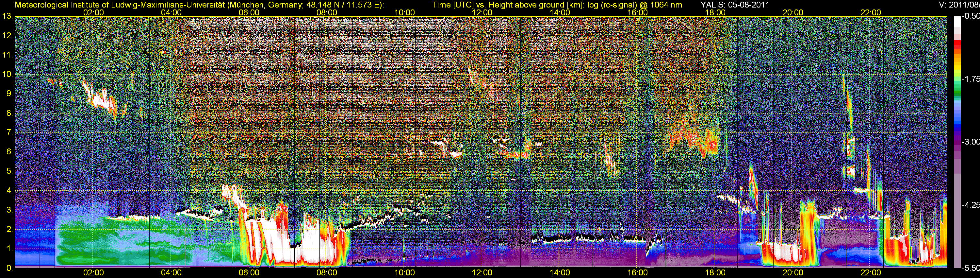Screen dimensions: 980x278
Task: Click the height axis label '6.'
Action: click(9, 152)
